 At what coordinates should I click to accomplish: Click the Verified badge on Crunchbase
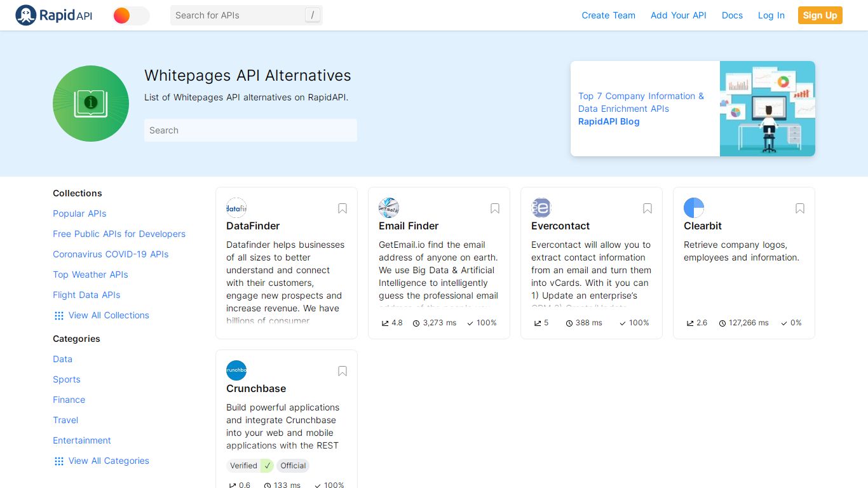pos(250,466)
